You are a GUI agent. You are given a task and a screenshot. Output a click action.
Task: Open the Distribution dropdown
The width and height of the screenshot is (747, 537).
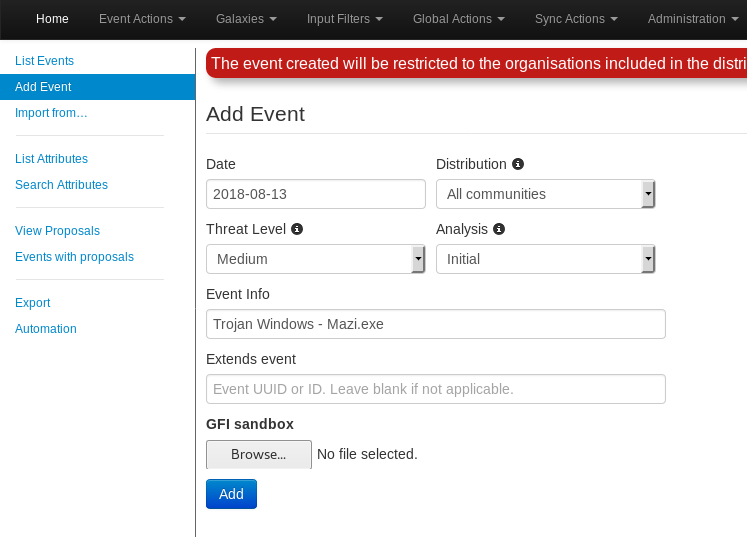tap(545, 194)
